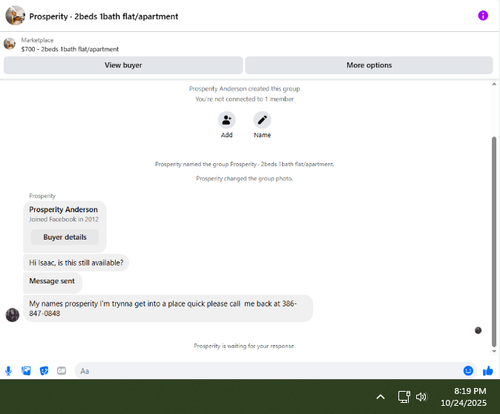This screenshot has width=500, height=414.
Task: Open conversation information via purple info icon
Action: coord(483,15)
